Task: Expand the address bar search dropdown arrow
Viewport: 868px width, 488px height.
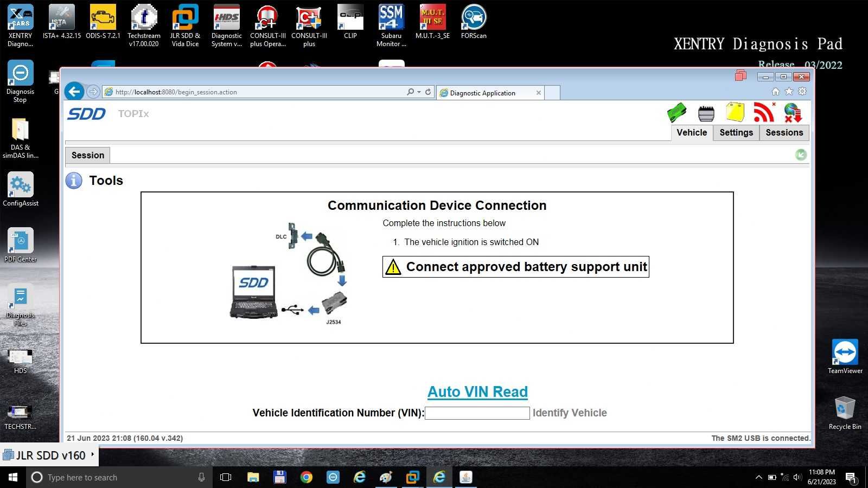Action: coord(419,92)
